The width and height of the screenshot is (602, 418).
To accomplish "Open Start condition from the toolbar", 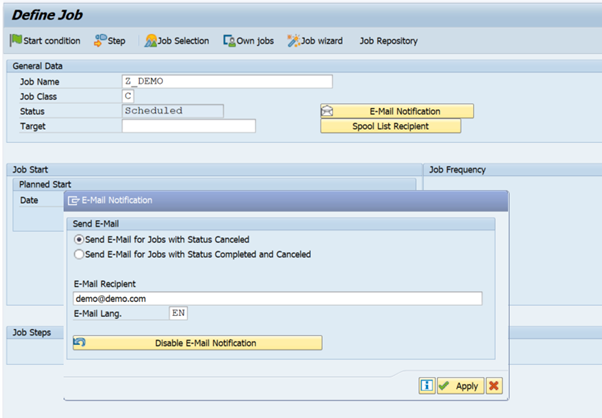I will pyautogui.click(x=45, y=40).
